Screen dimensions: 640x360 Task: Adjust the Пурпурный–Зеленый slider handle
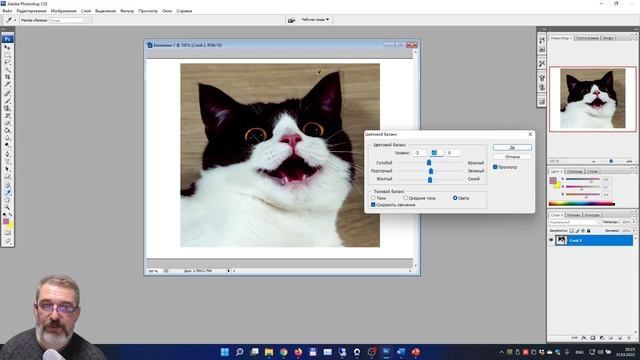click(x=431, y=171)
